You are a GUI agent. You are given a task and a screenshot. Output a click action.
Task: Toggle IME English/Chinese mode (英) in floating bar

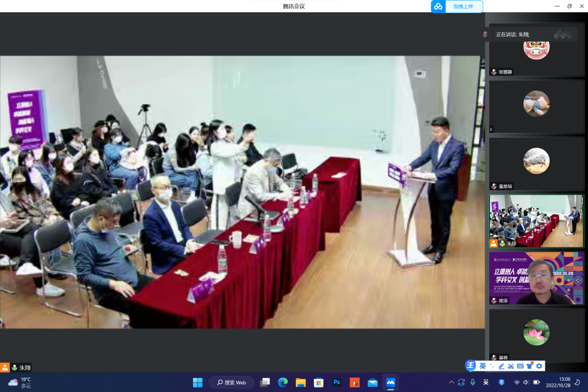coord(483,366)
